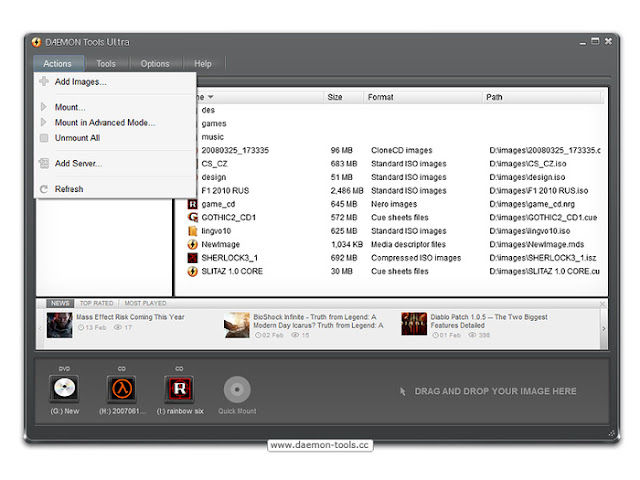
Task: Click the Rockstar icon of game_cd row
Action: click(x=192, y=204)
